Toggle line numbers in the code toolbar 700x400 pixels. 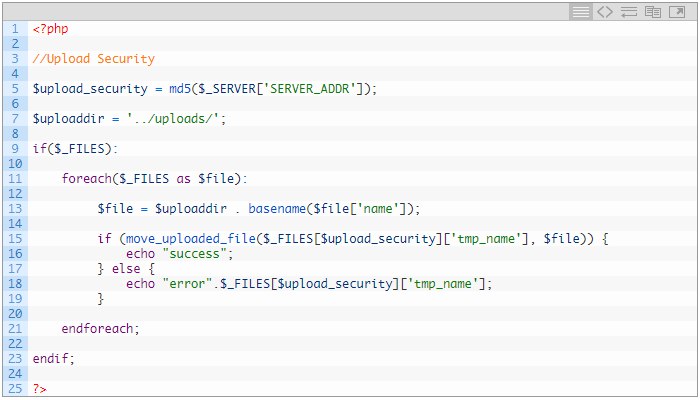pyautogui.click(x=581, y=12)
